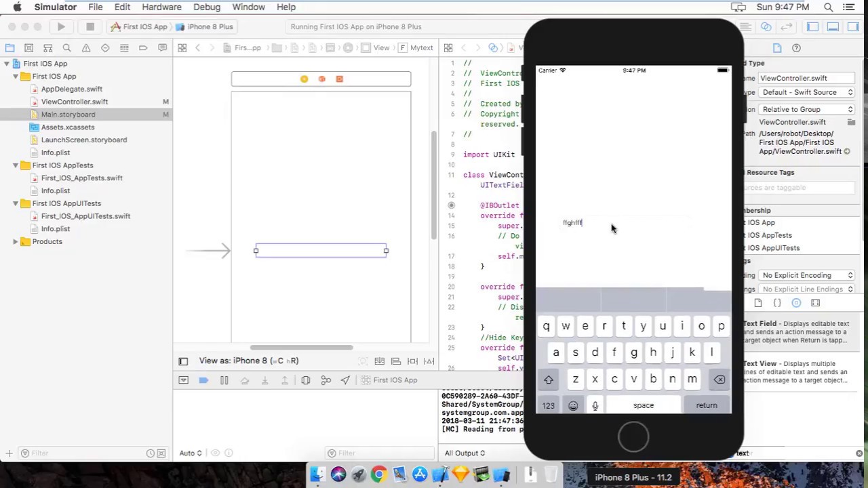The width and height of the screenshot is (868, 488).
Task: Open the Window menu
Action: (x=249, y=7)
